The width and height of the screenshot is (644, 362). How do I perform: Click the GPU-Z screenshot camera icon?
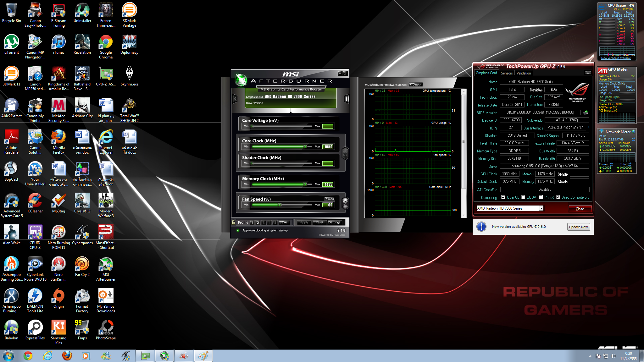tap(588, 73)
